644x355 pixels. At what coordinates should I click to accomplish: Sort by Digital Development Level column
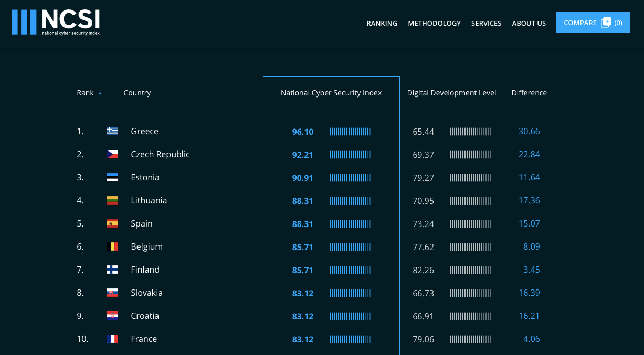[451, 93]
